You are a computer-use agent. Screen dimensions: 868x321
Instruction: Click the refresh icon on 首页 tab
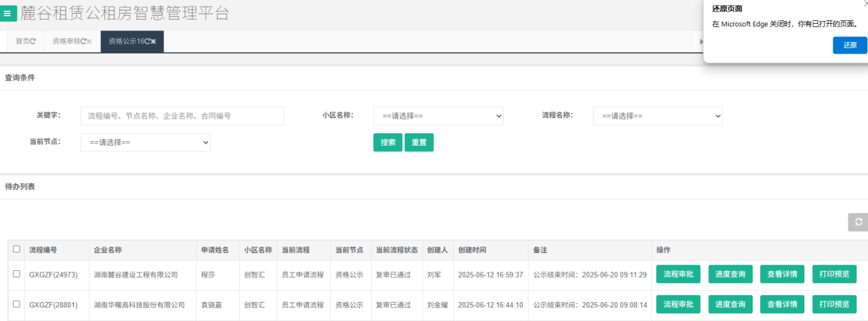[33, 41]
